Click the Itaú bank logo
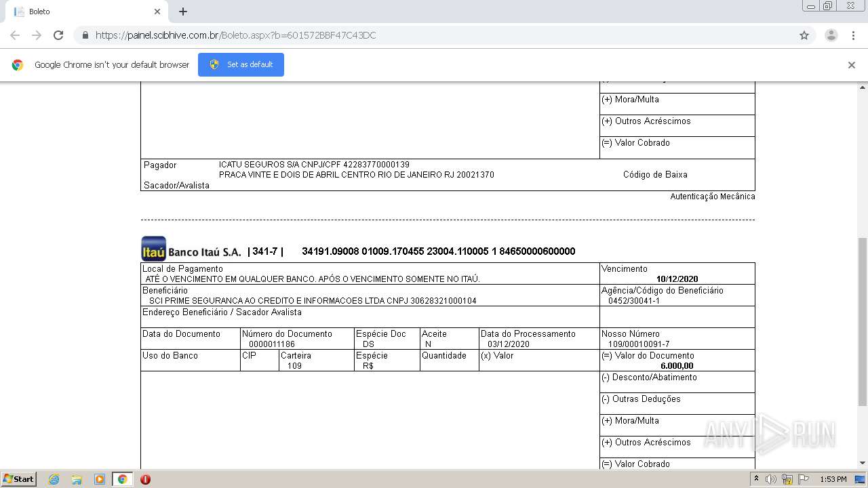Screen dimensions: 868x488 tap(154, 249)
